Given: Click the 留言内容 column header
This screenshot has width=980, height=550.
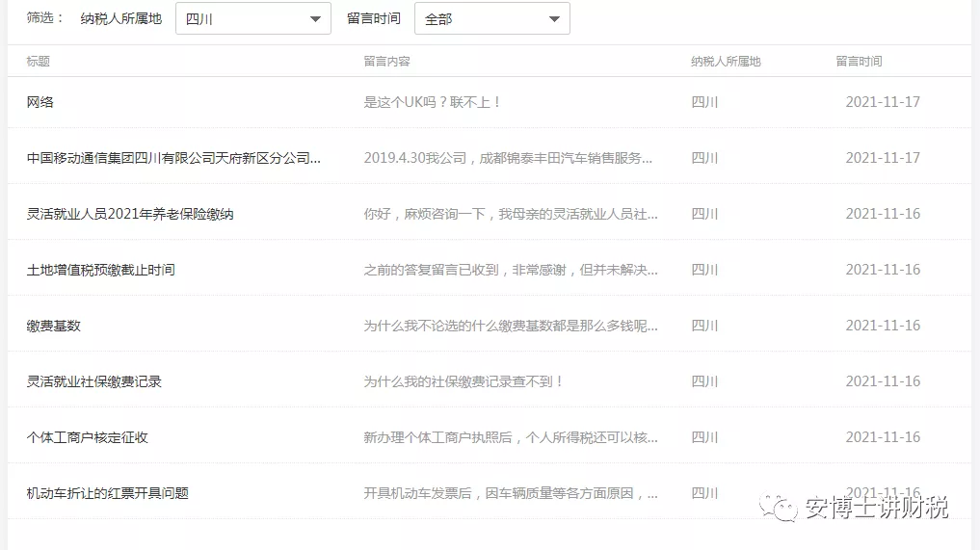Looking at the screenshot, I should (x=386, y=62).
